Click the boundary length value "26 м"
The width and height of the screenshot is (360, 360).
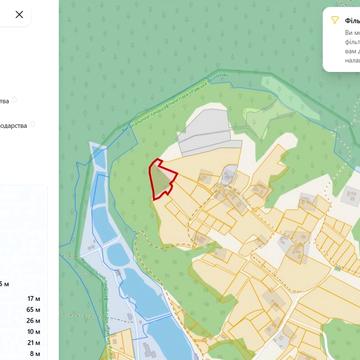click(x=33, y=321)
